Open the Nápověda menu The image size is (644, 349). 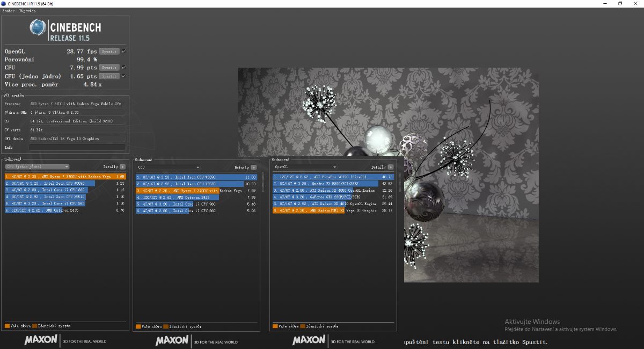[x=27, y=11]
